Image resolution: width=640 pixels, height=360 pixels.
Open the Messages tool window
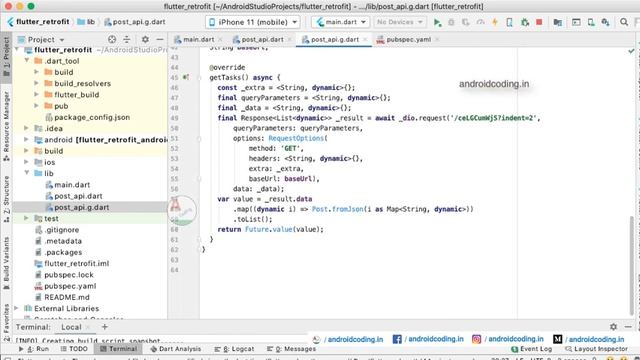pyautogui.click(x=291, y=349)
